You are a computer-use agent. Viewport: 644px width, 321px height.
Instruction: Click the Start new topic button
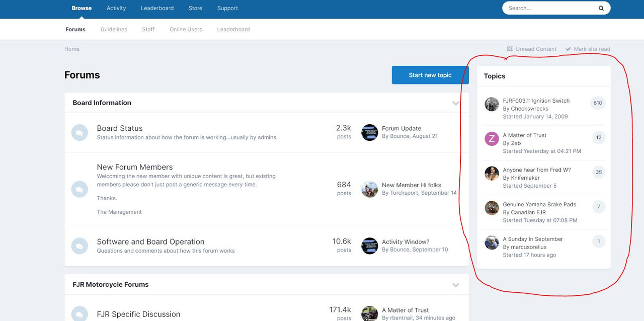430,75
